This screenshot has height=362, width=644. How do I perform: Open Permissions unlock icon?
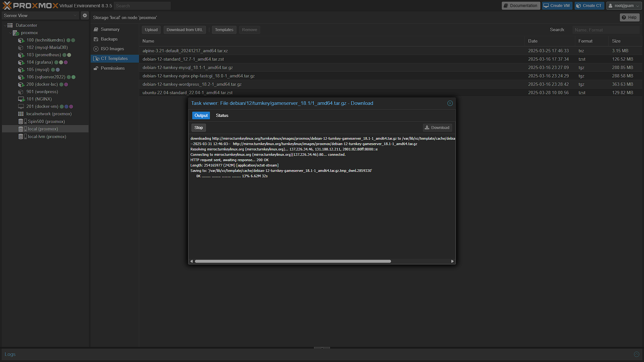[96, 68]
